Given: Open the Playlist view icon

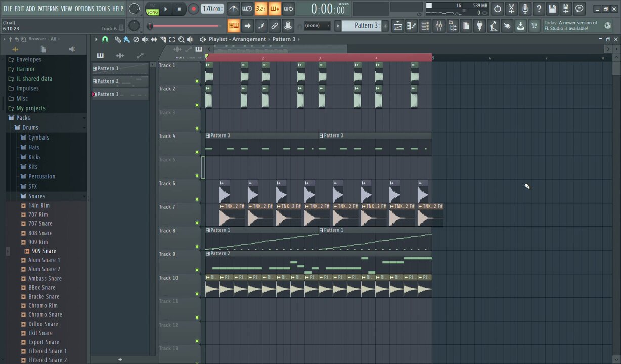Looking at the screenshot, I should (x=398, y=25).
